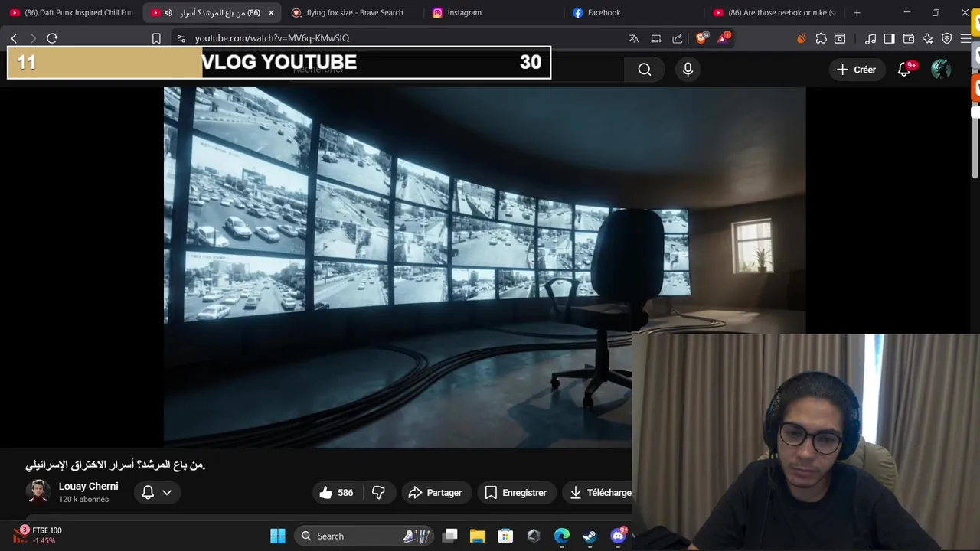This screenshot has width=980, height=551.
Task: Dislike the video with thumbs-down
Action: click(x=378, y=493)
